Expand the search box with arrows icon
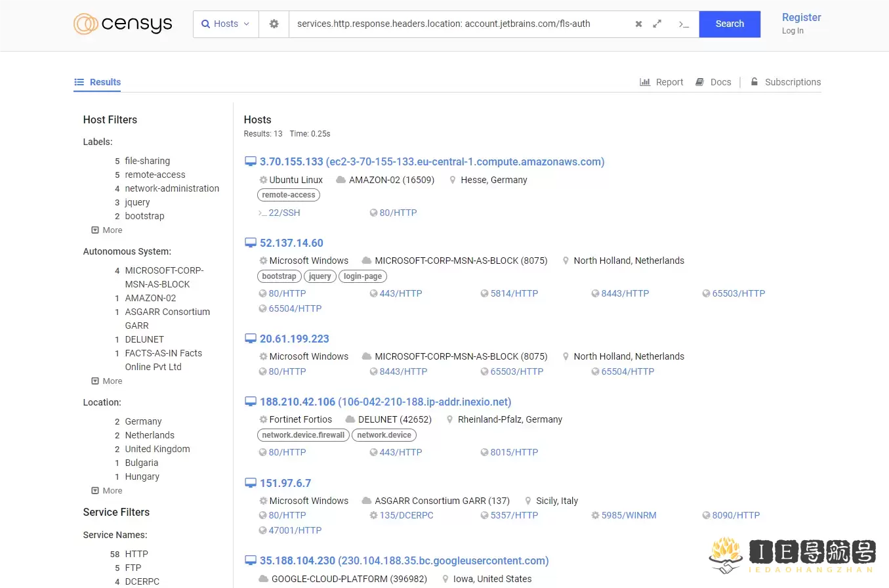Viewport: 889px width, 588px height. tap(657, 24)
